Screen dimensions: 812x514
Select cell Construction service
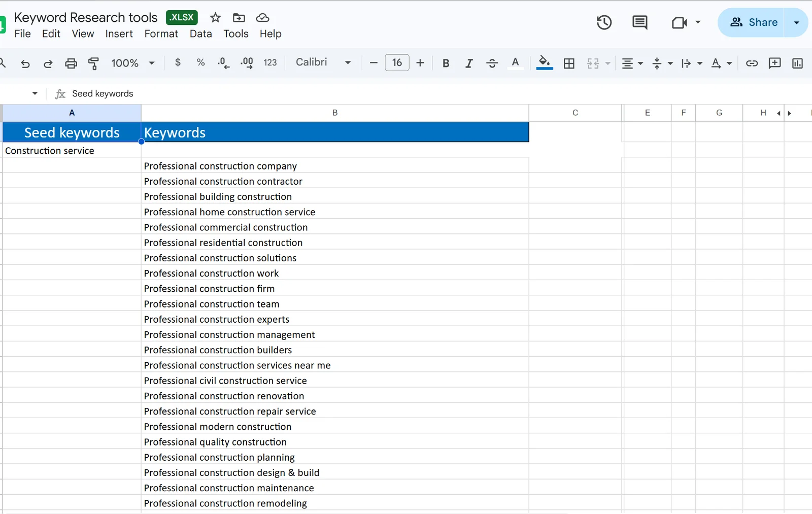pos(72,151)
